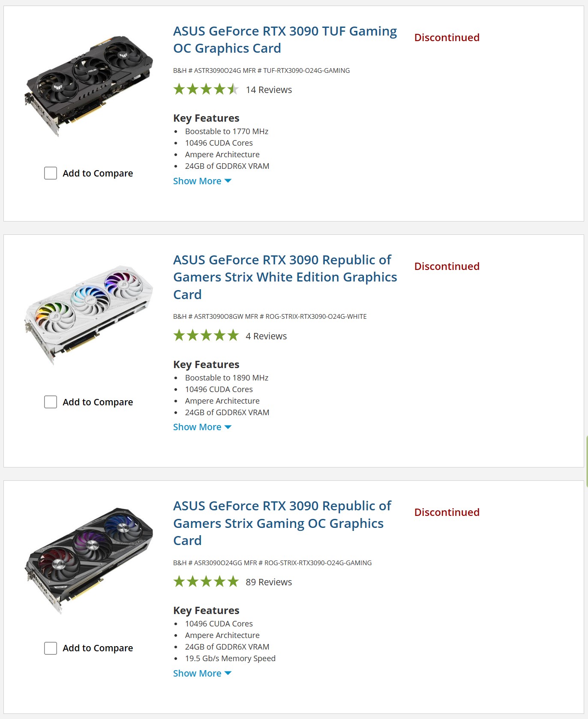This screenshot has width=588, height=719.
Task: Open the 4 Reviews link
Action: tap(266, 336)
